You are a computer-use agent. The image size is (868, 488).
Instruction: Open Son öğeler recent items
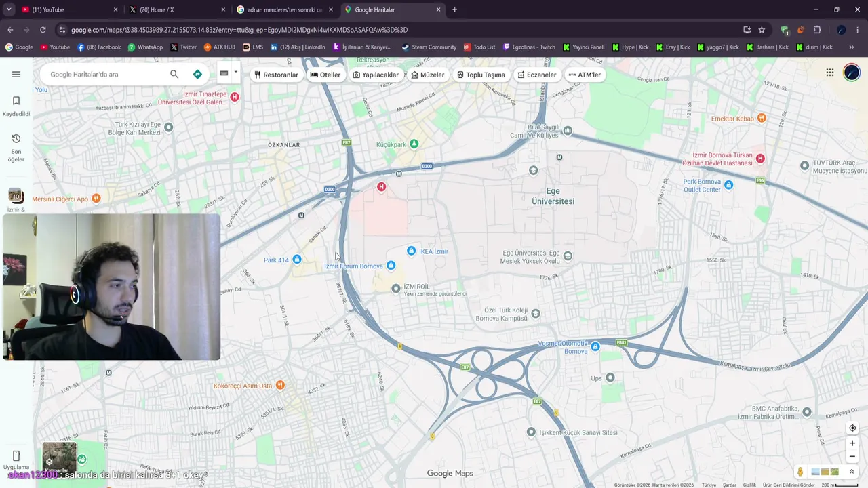point(16,147)
